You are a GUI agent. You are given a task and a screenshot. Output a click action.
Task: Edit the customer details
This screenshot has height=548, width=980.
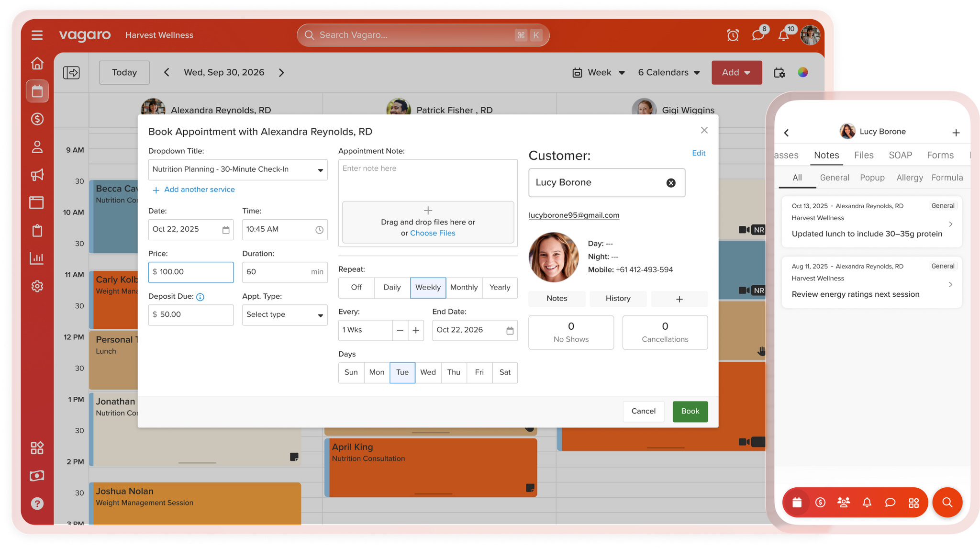click(x=699, y=153)
